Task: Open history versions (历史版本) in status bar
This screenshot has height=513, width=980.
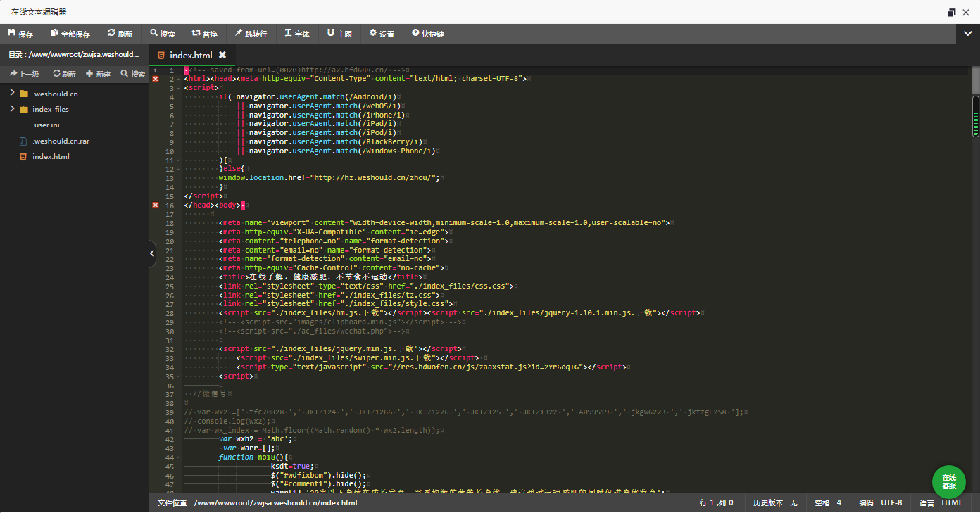Action: (x=775, y=503)
